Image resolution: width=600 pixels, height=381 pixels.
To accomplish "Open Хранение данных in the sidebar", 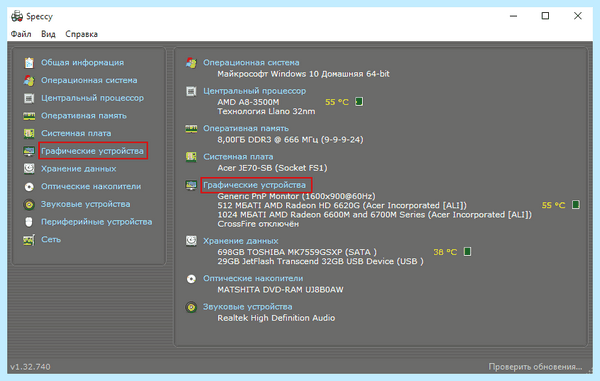I will tap(78, 169).
